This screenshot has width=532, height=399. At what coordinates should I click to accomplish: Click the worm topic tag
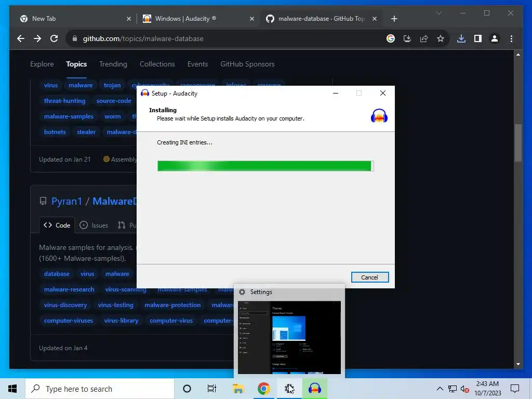pyautogui.click(x=113, y=116)
